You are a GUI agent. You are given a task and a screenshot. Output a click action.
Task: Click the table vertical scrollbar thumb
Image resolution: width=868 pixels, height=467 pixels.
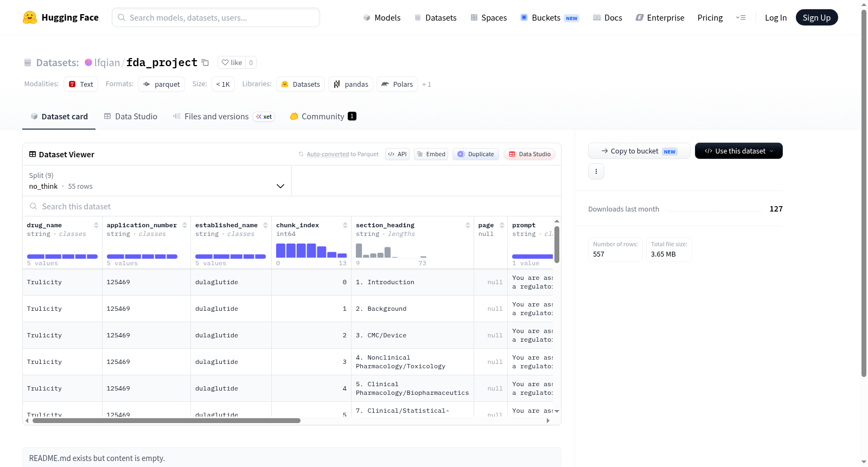point(557,244)
